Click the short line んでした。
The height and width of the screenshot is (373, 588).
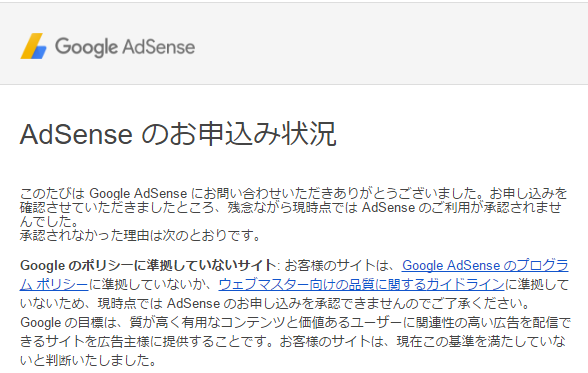tap(49, 222)
